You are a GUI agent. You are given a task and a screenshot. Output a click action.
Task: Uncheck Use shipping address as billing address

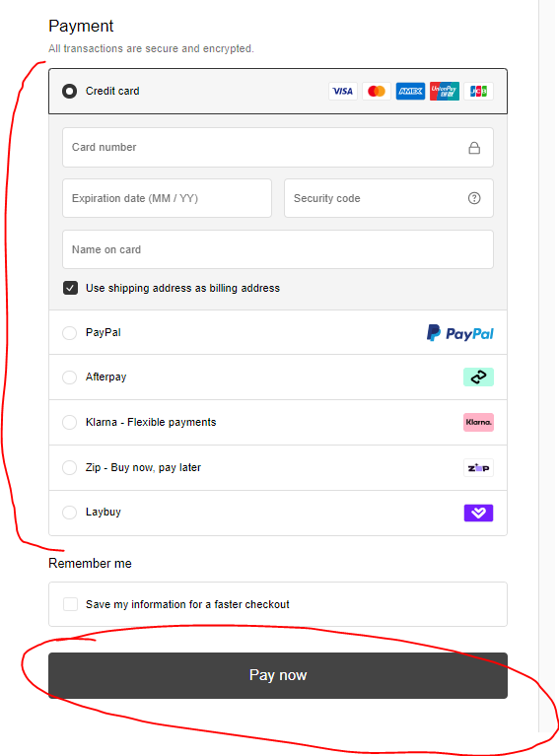70,289
